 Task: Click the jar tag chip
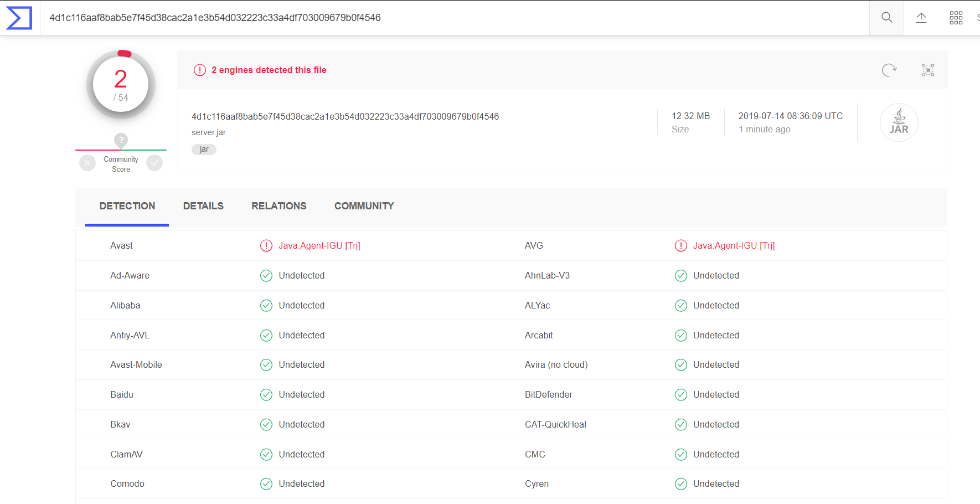[204, 150]
